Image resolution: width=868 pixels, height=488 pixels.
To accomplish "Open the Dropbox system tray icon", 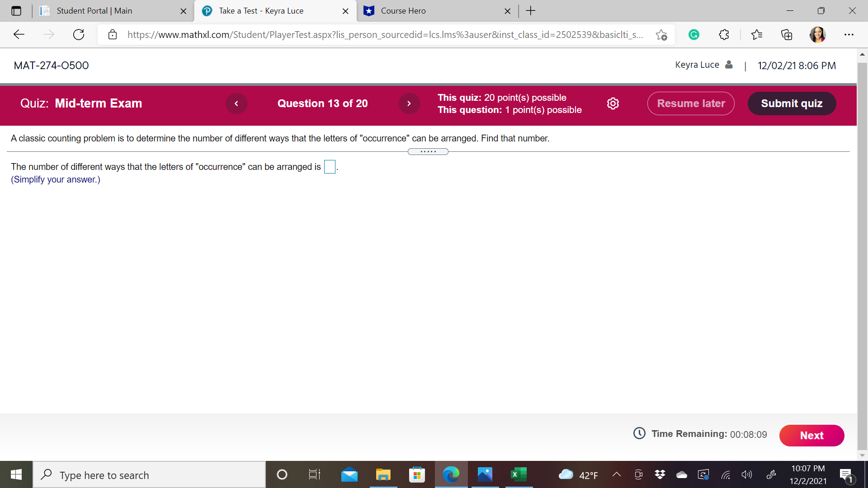I will click(660, 474).
